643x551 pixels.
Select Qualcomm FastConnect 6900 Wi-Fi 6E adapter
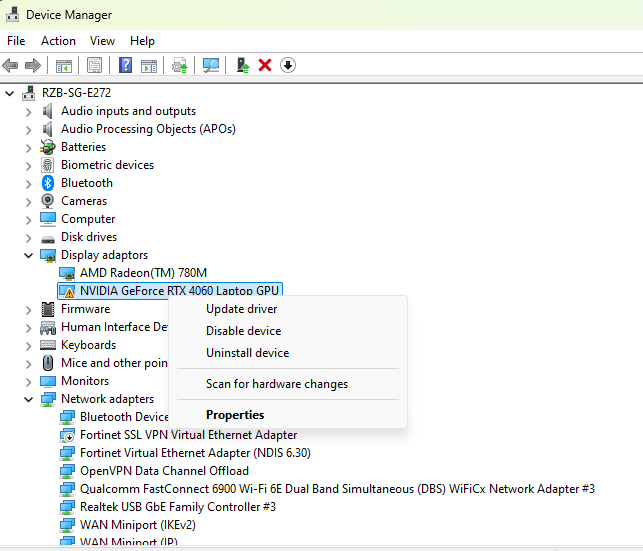pyautogui.click(x=337, y=489)
